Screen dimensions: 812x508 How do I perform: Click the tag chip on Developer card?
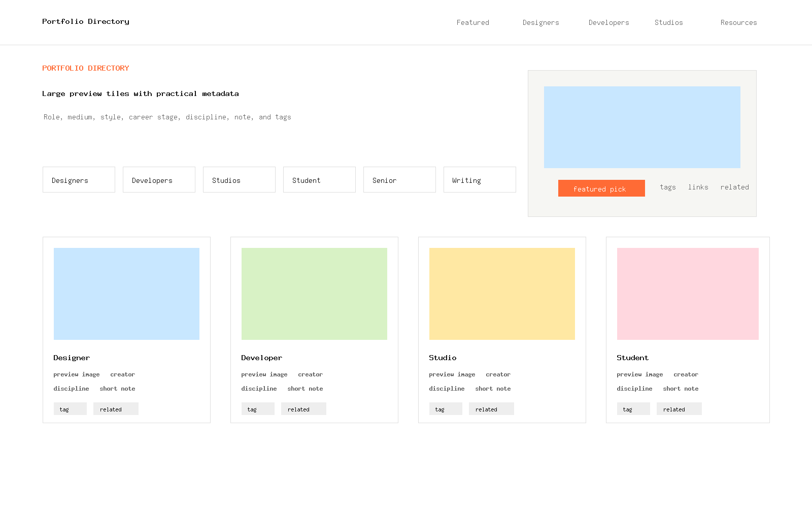click(258, 409)
